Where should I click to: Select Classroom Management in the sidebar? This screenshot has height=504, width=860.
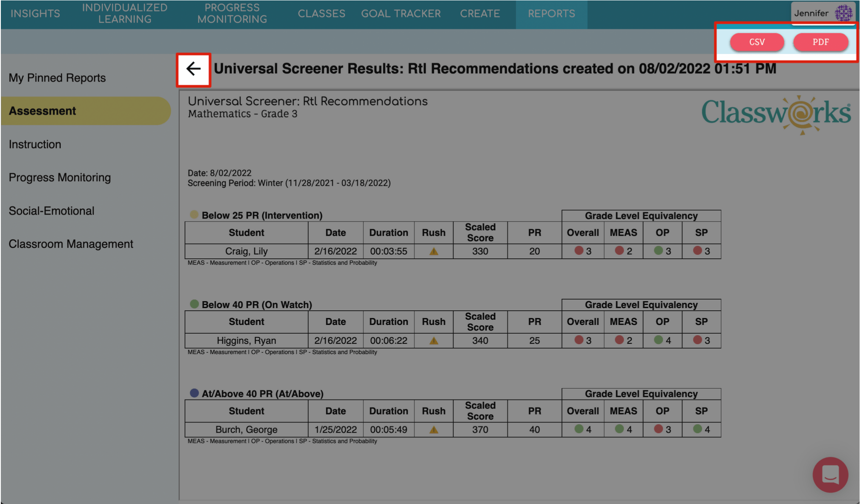71,243
